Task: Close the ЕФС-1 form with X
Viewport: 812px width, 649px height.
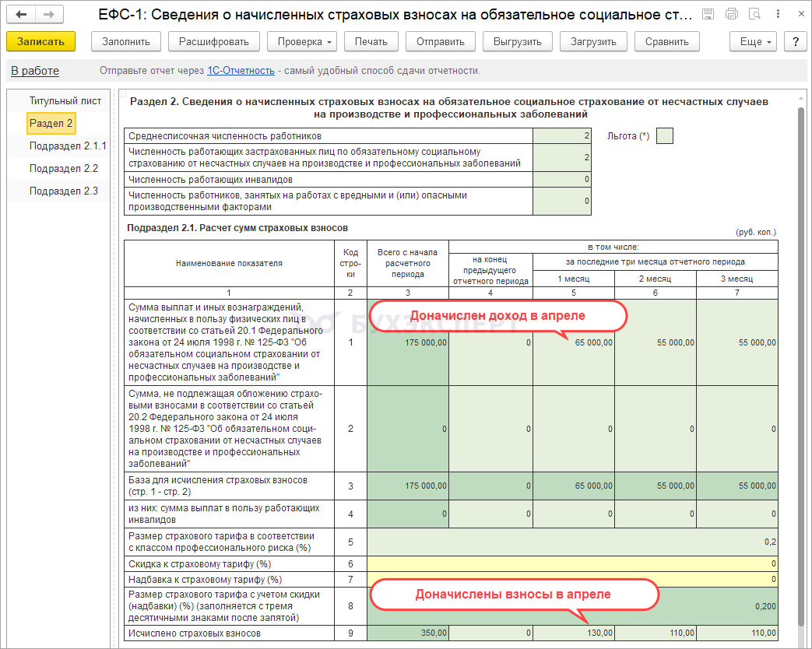Action: (x=800, y=15)
